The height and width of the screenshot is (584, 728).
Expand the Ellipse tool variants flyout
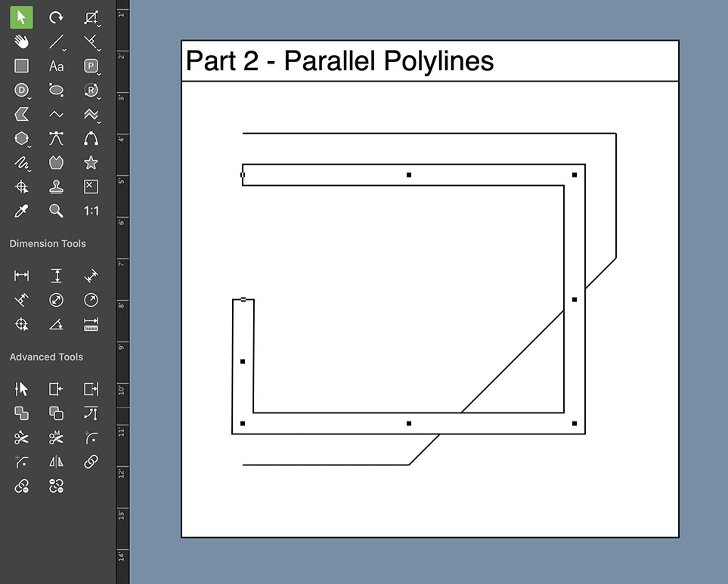(x=64, y=97)
